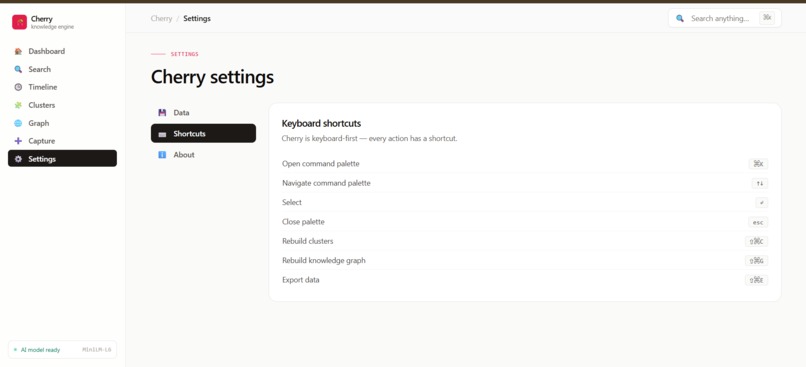This screenshot has height=367, width=806.
Task: Click the magnifier icon in top search box
Action: (x=680, y=19)
